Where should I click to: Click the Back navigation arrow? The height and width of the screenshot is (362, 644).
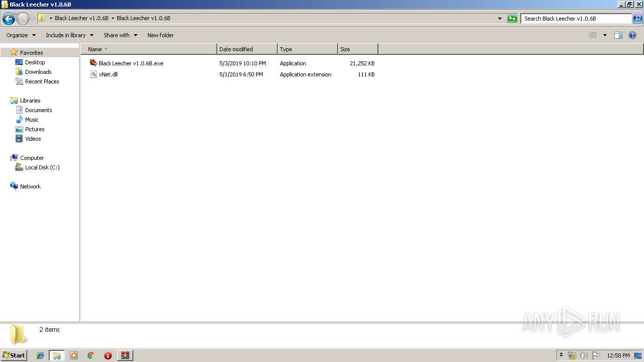9,19
